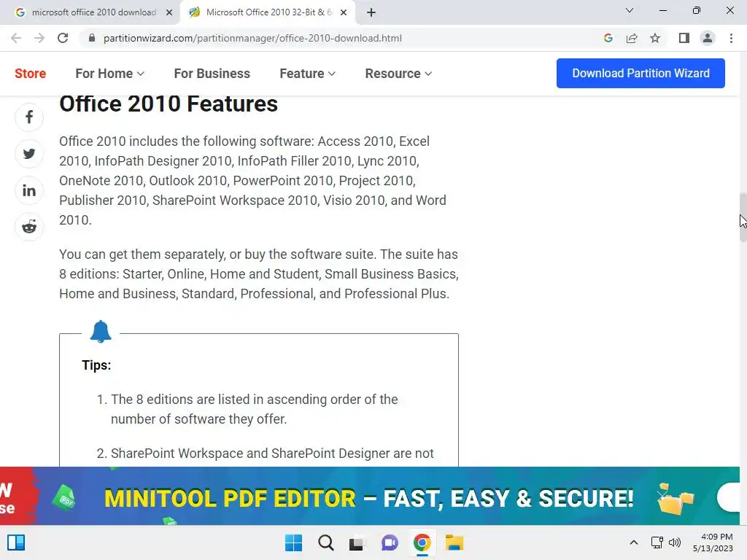Click the address bar URL
This screenshot has width=747, height=560.
(252, 38)
